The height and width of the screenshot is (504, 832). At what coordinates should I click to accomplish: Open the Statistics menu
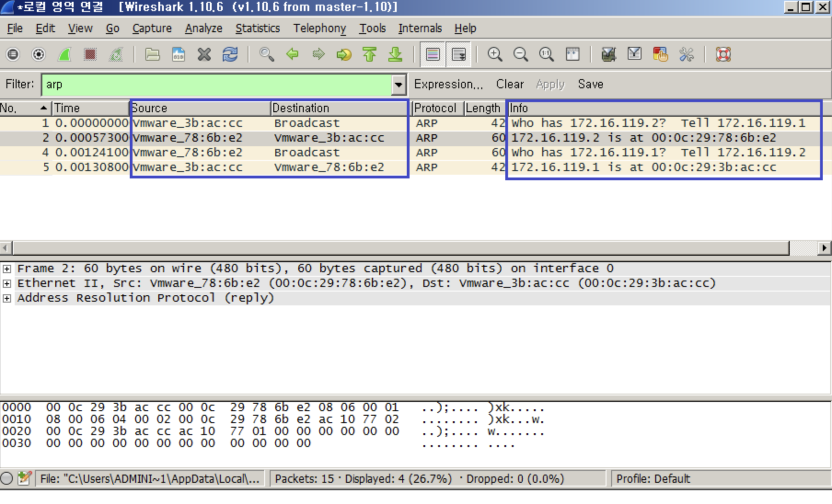[258, 29]
